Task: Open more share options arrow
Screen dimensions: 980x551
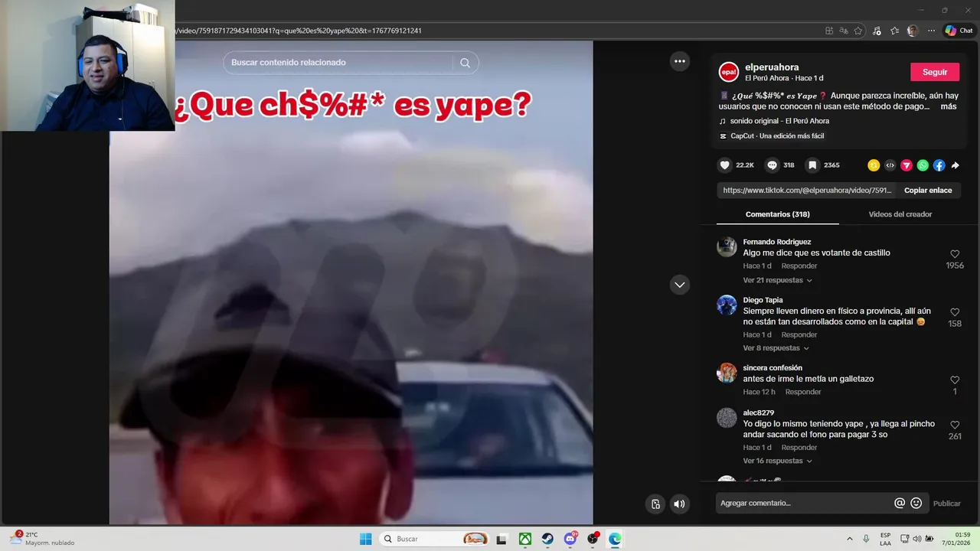Action: [955, 165]
